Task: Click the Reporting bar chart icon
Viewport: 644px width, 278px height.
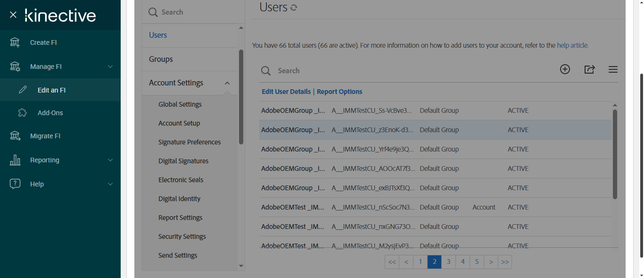Action: [15, 160]
